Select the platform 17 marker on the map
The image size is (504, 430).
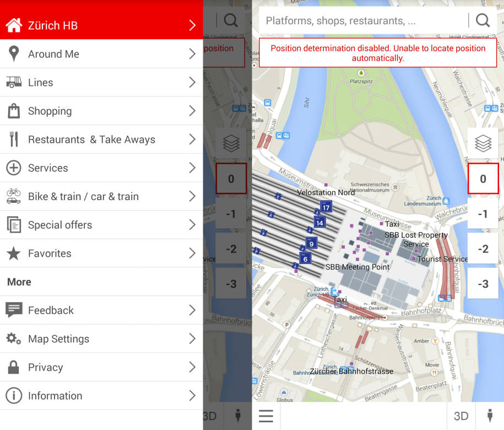(x=326, y=207)
